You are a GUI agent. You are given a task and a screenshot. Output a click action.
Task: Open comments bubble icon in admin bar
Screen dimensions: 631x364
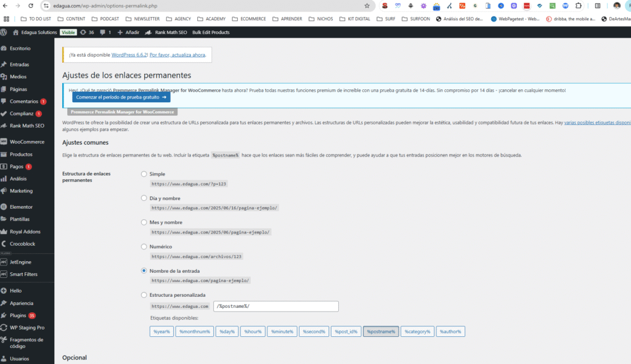coord(102,32)
